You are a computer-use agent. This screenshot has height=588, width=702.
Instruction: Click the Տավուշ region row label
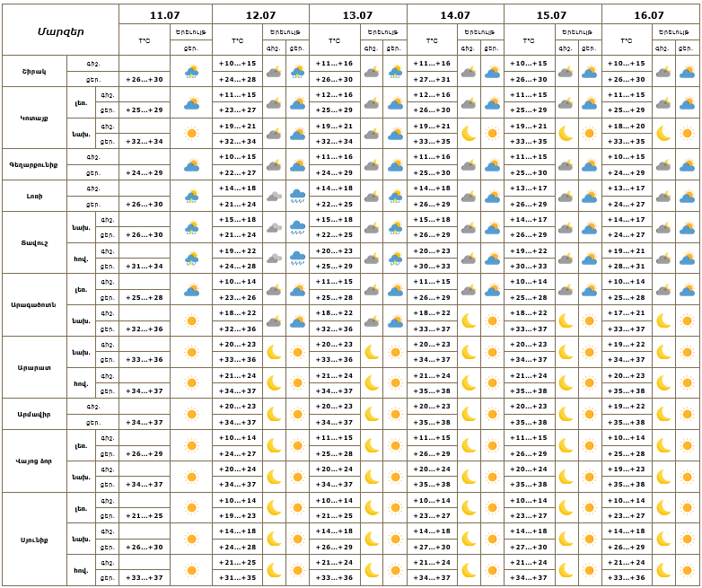tap(34, 242)
